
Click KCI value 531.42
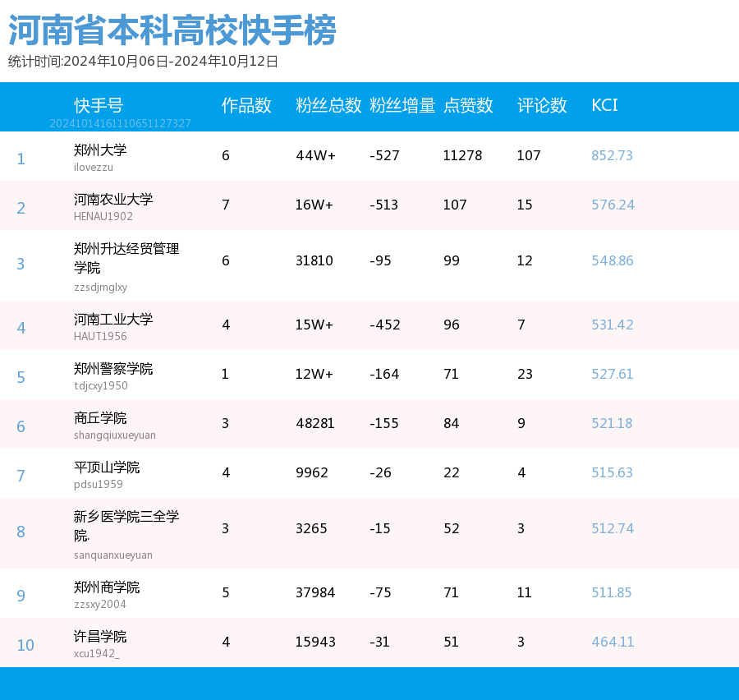point(613,325)
